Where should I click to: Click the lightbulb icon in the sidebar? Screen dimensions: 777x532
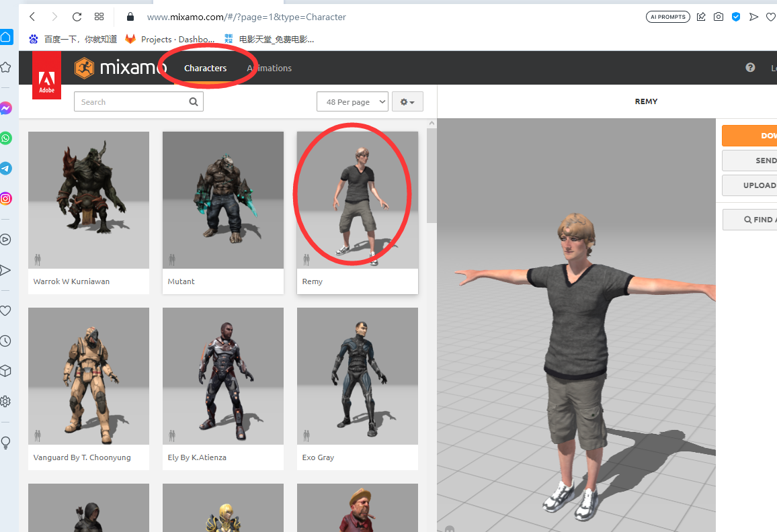coord(5,443)
